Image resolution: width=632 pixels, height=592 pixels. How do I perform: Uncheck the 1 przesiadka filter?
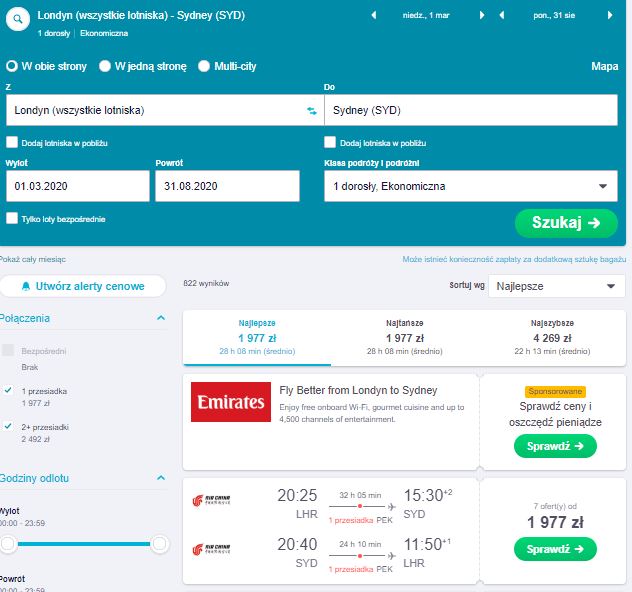point(8,390)
